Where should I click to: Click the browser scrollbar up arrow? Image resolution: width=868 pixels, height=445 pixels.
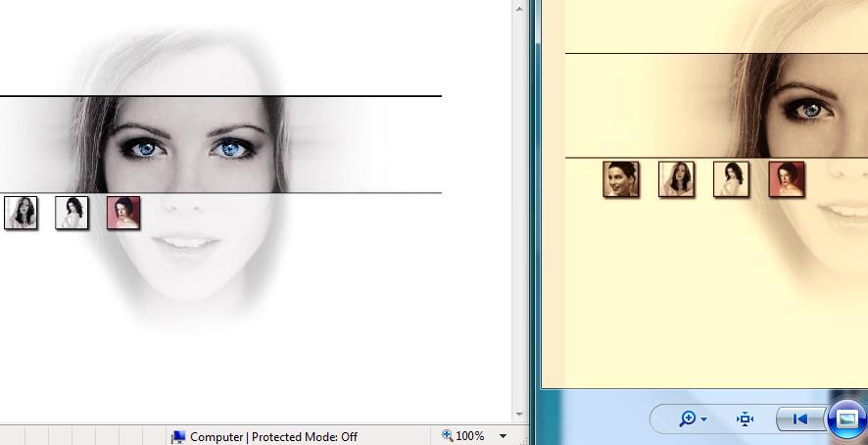518,9
